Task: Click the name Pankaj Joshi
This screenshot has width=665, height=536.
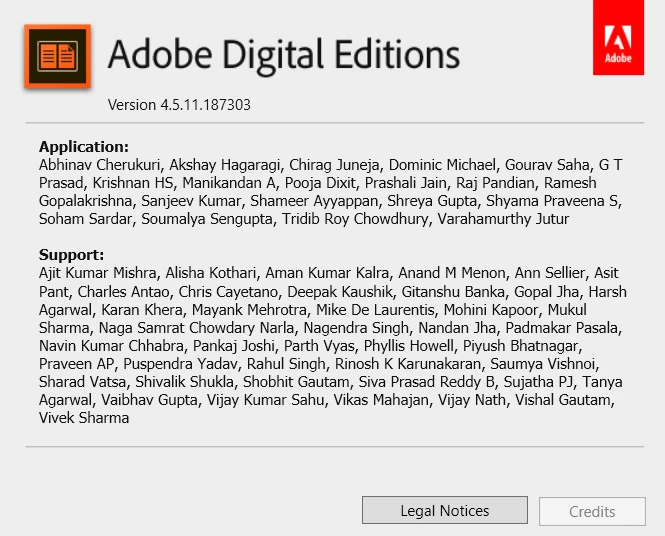Action: click(x=234, y=346)
